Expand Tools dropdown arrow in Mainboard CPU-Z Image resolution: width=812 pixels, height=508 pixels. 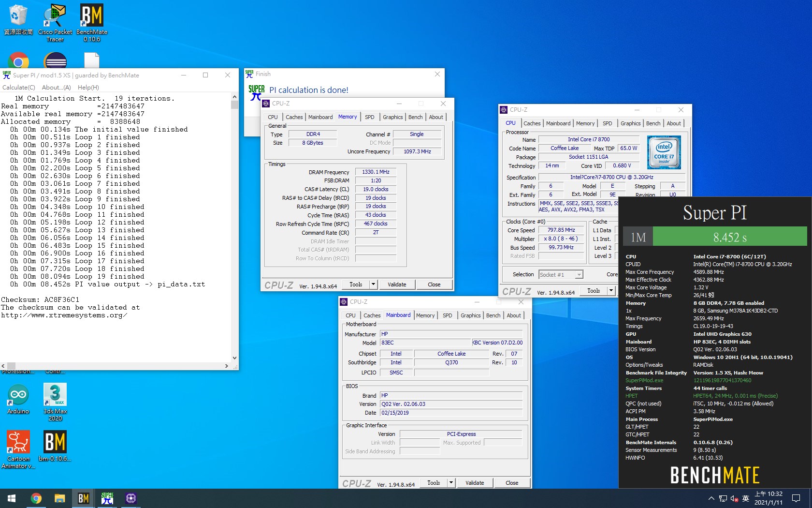coord(451,483)
